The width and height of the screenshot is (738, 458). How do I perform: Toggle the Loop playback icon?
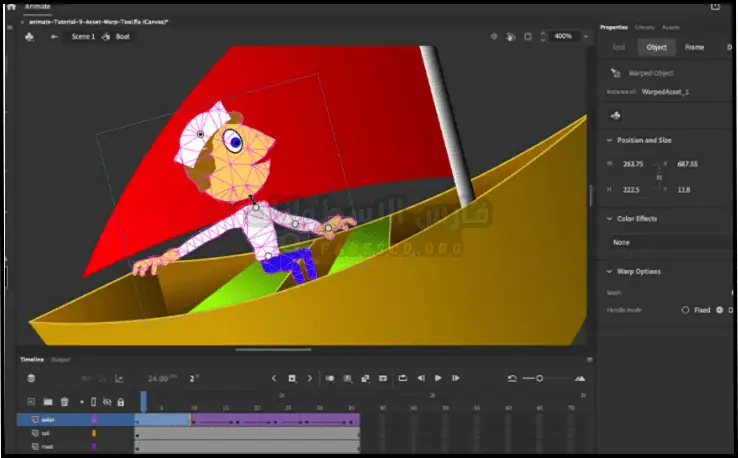(x=402, y=378)
